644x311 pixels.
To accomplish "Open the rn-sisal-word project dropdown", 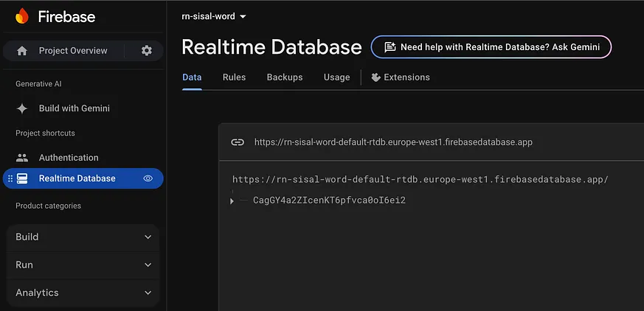I will pyautogui.click(x=214, y=16).
